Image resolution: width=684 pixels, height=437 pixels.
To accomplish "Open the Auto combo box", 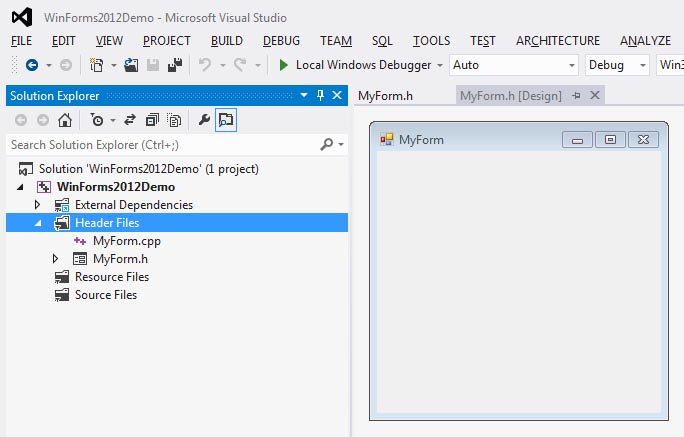I will [514, 65].
